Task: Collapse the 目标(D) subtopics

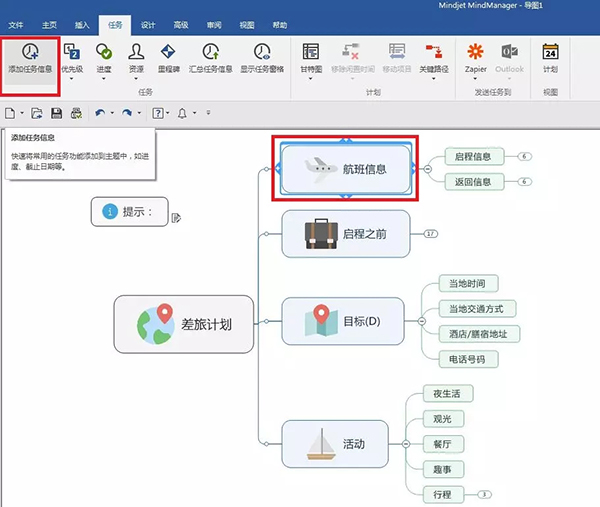Action: coord(422,321)
